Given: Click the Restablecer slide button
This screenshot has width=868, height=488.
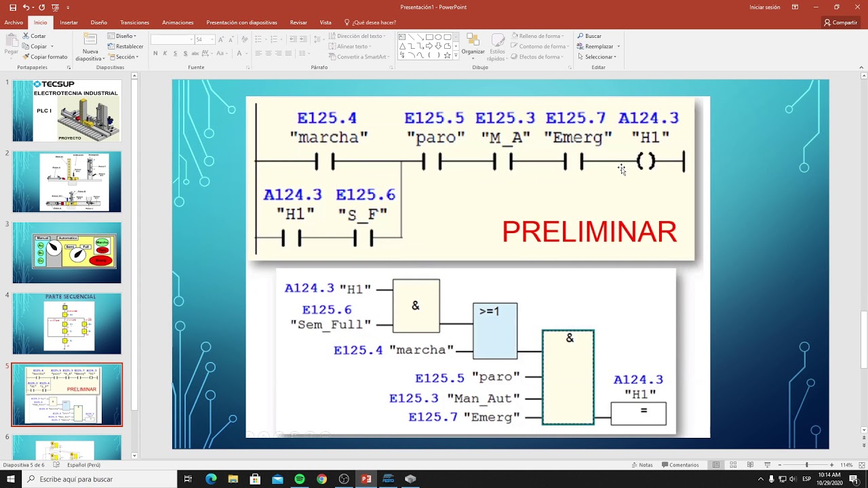Looking at the screenshot, I should 125,47.
